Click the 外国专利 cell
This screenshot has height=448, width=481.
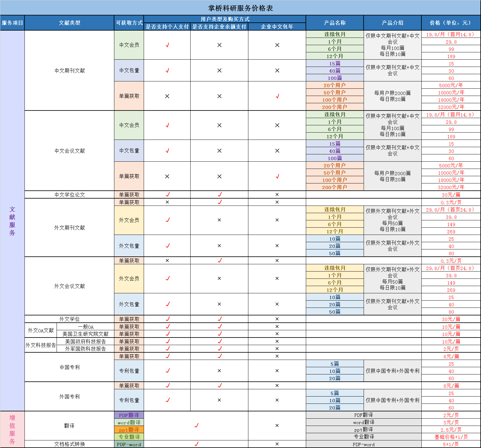[x=69, y=397]
